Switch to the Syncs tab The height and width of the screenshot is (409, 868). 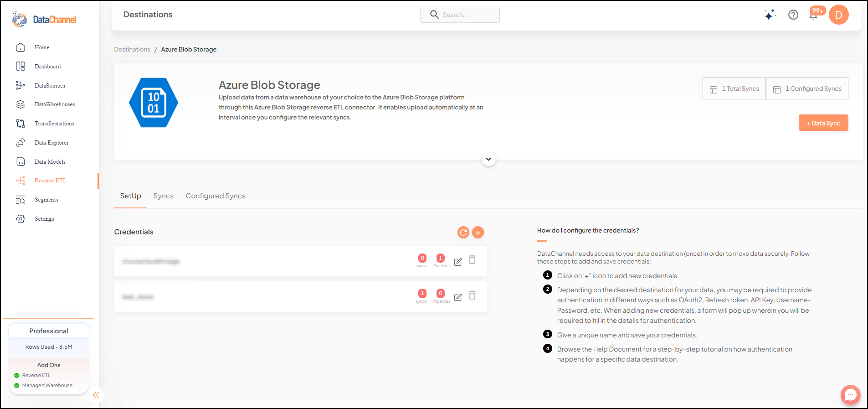coord(164,196)
